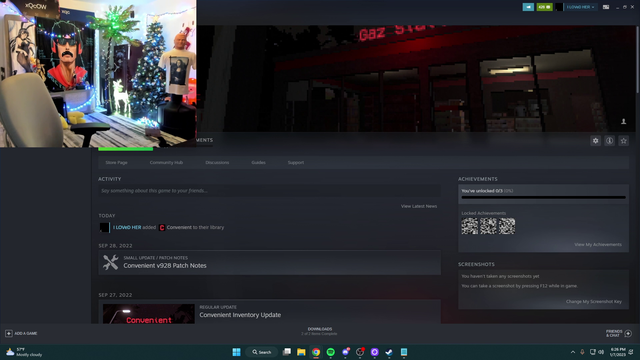The height and width of the screenshot is (360, 640).
Task: Add Convenient to favorites with star icon
Action: [x=623, y=141]
